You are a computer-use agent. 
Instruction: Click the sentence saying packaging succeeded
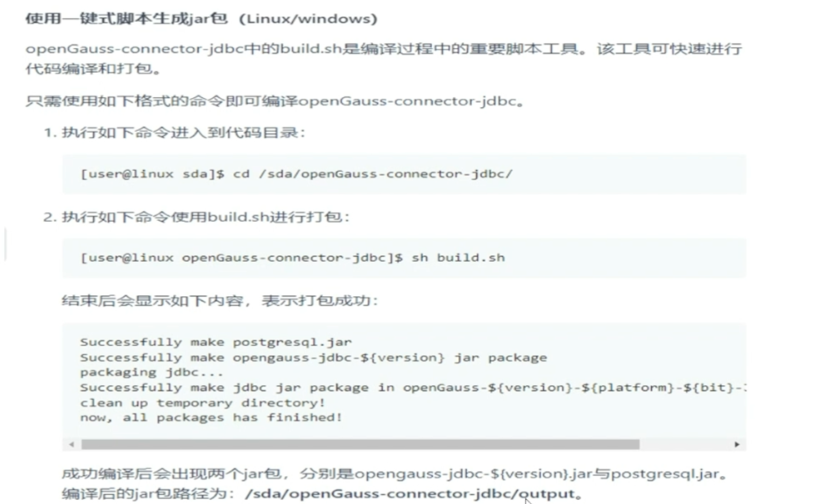[220, 301]
